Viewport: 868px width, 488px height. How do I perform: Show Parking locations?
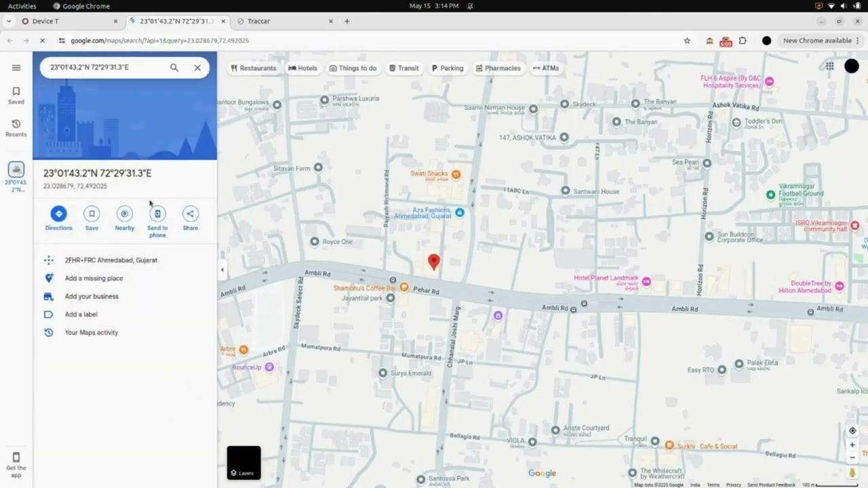[x=448, y=68]
